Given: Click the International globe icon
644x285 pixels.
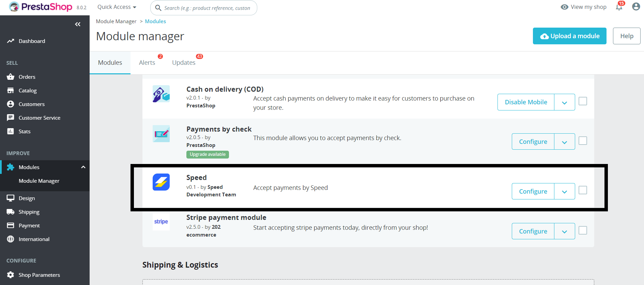Looking at the screenshot, I should pyautogui.click(x=11, y=239).
